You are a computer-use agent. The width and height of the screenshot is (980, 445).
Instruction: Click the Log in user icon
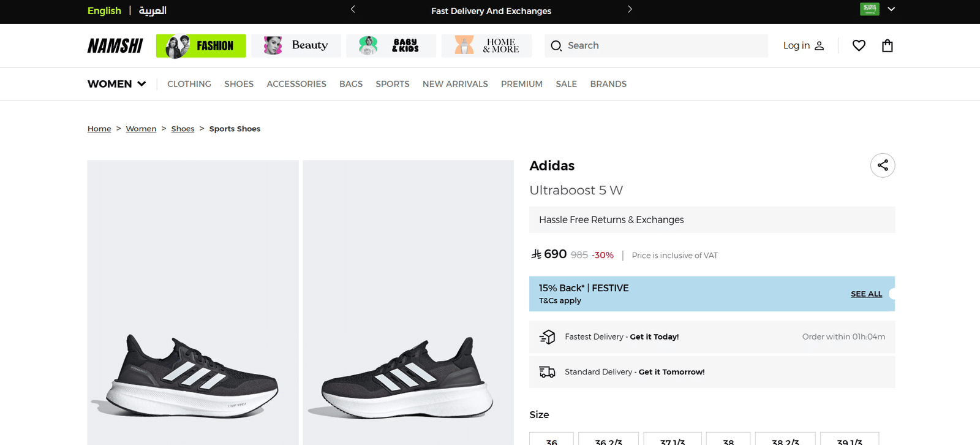point(820,45)
